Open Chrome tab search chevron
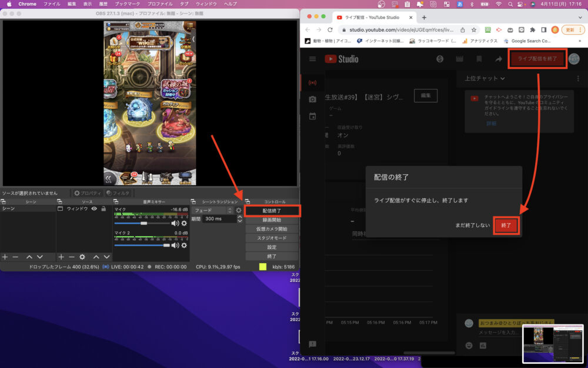 [580, 17]
